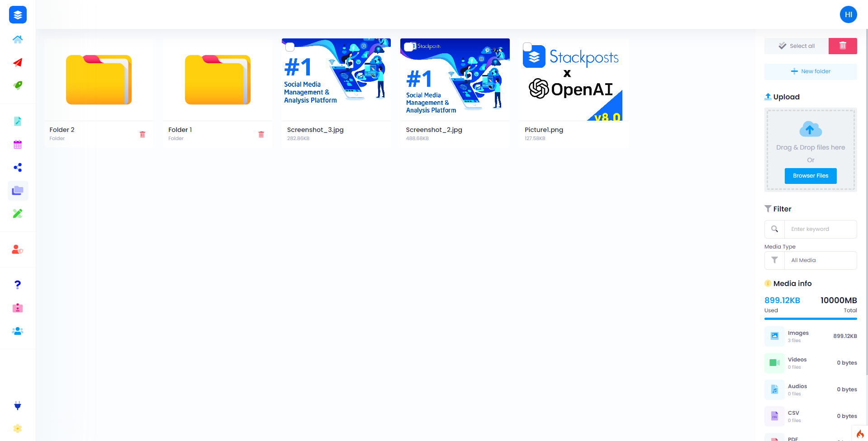Click the 127.58KB file size text
This screenshot has width=868, height=441.
click(x=535, y=139)
